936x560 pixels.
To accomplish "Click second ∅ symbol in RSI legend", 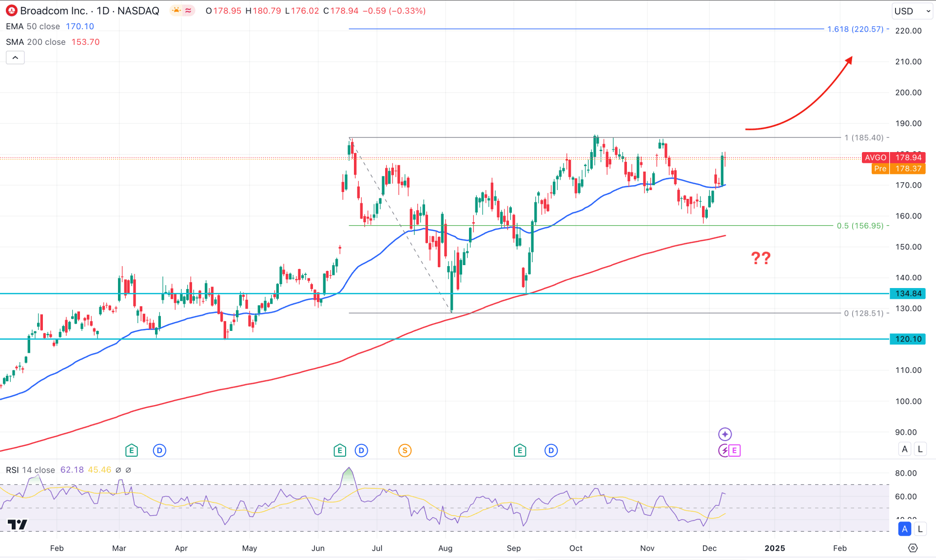I will pos(128,470).
